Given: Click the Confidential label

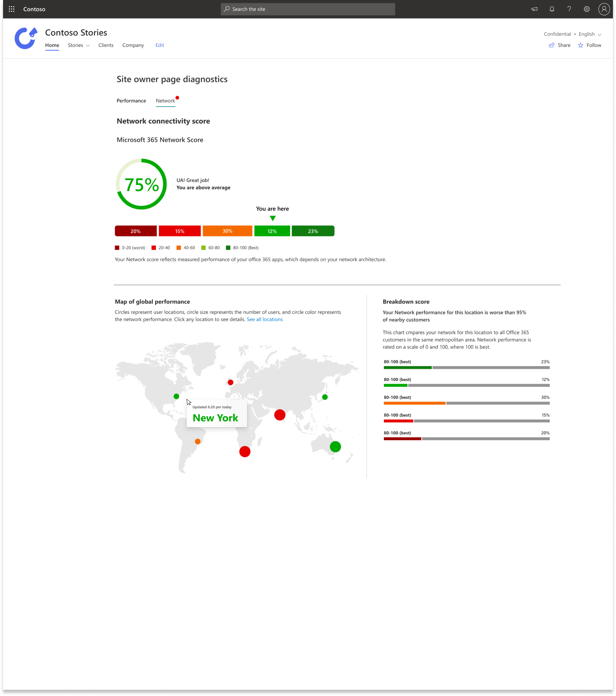Looking at the screenshot, I should click(x=557, y=34).
